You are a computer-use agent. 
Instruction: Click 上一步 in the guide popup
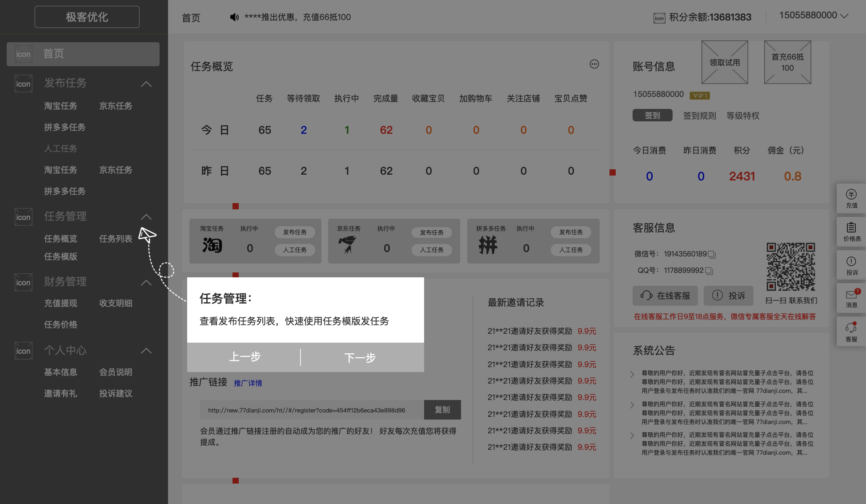[x=244, y=357]
